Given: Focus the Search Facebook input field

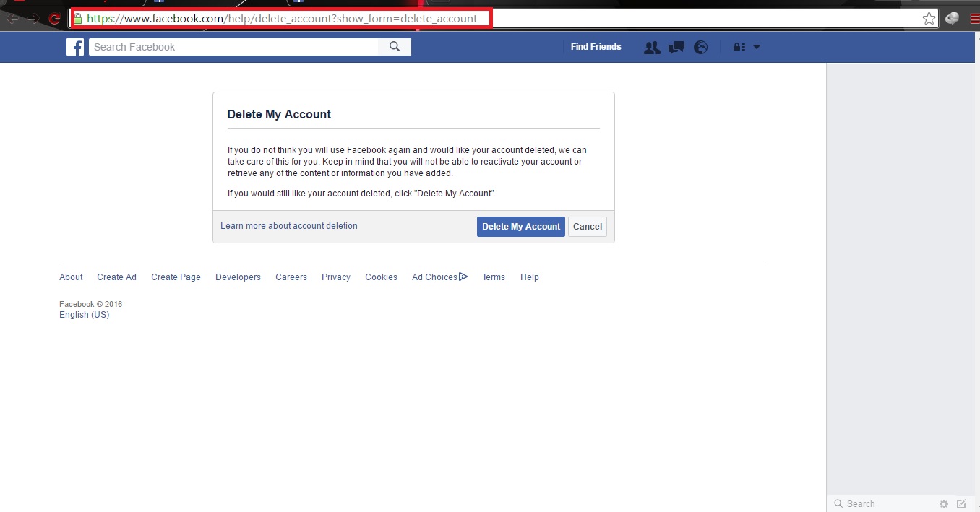Looking at the screenshot, I should 235,47.
